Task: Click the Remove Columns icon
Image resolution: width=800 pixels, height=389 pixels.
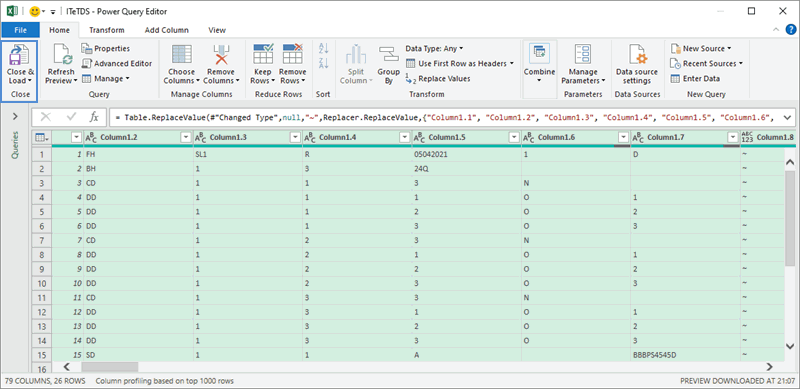Action: click(x=221, y=55)
